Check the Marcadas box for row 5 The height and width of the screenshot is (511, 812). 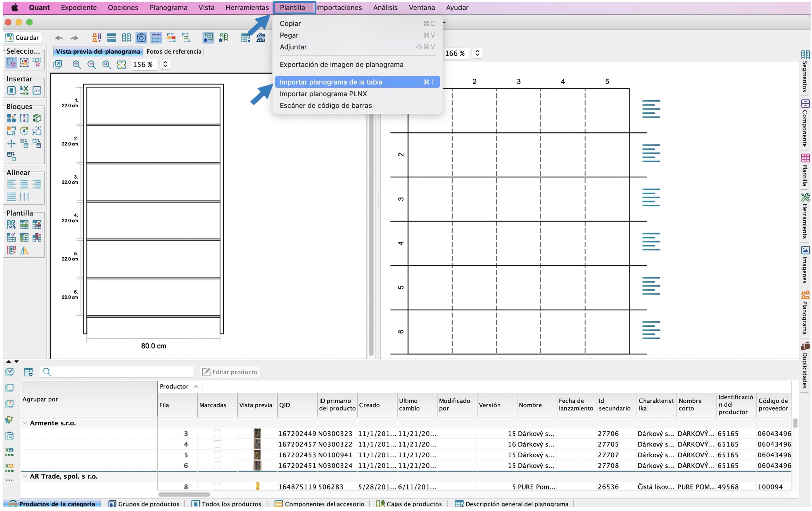click(217, 455)
